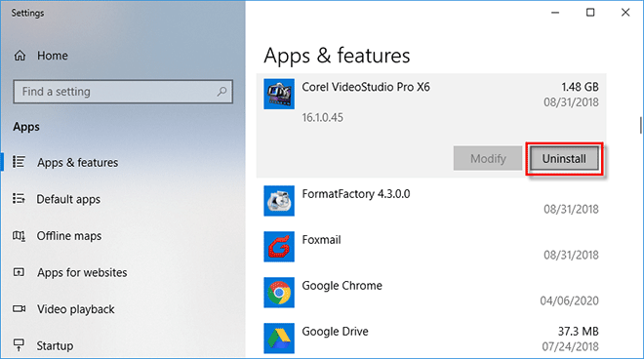Select the Foxmail entry
This screenshot has width=644, height=359.
pos(431,247)
